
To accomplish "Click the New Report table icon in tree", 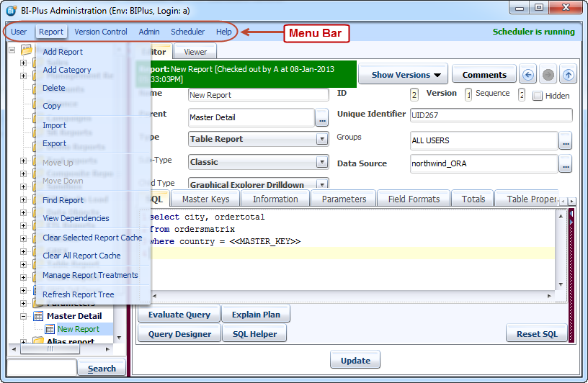I will (50, 329).
